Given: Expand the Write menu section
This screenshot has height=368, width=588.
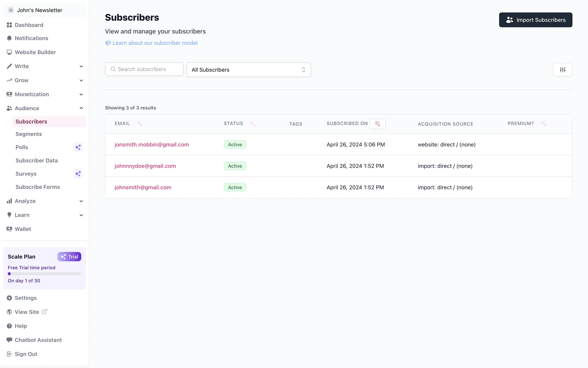Looking at the screenshot, I should coord(81,67).
